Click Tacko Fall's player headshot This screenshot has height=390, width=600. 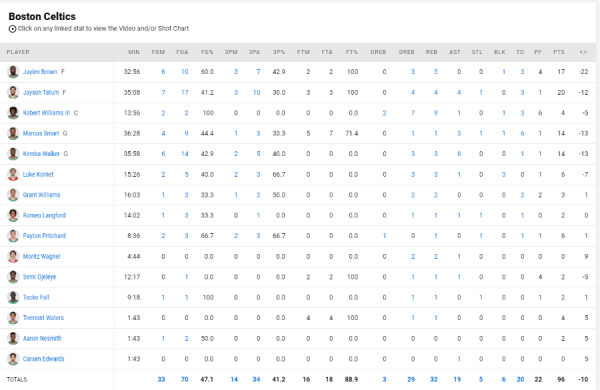click(x=13, y=297)
